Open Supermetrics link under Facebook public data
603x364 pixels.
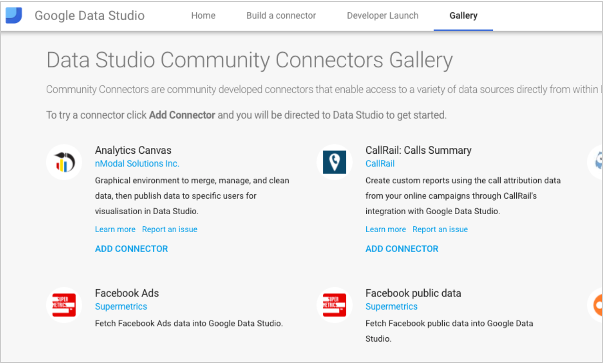coord(392,307)
